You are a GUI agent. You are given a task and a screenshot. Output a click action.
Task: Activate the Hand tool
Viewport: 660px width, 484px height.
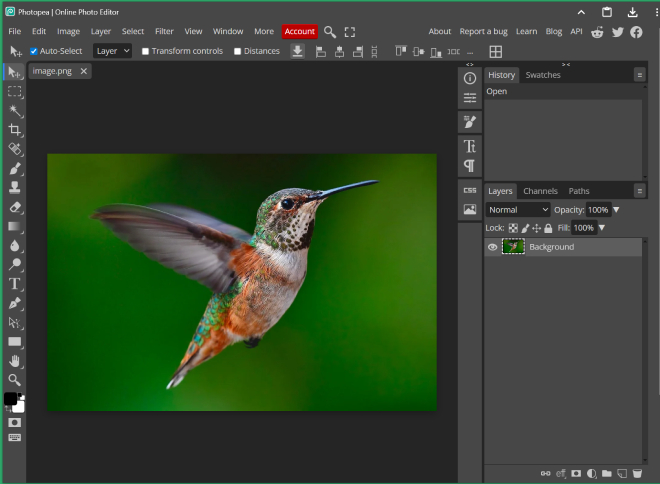[14, 361]
